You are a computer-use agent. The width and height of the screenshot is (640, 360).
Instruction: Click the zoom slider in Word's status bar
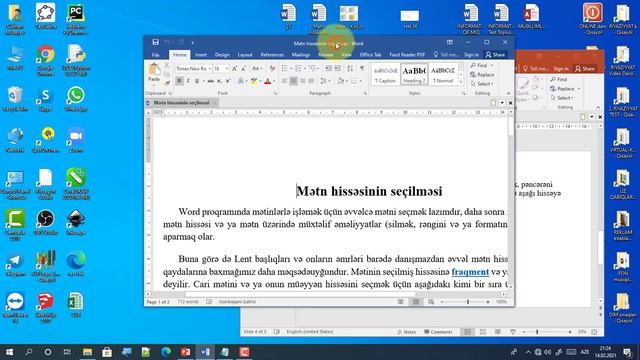point(467,302)
